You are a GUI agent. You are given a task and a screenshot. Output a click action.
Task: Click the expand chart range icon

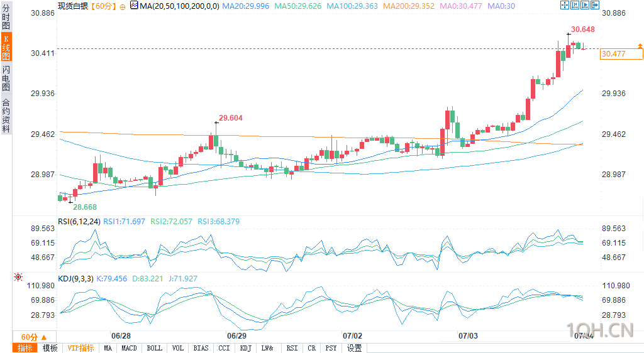click(x=585, y=5)
